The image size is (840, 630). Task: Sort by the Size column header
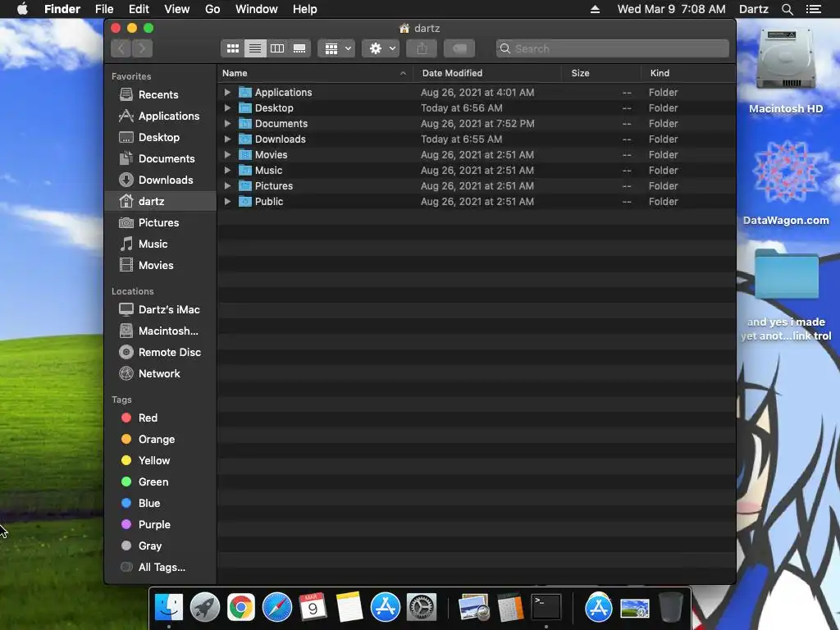pos(601,73)
